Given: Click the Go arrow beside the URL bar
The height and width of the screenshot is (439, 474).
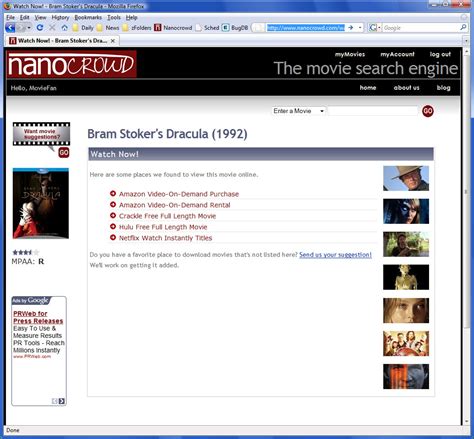Looking at the screenshot, I should (350, 28).
